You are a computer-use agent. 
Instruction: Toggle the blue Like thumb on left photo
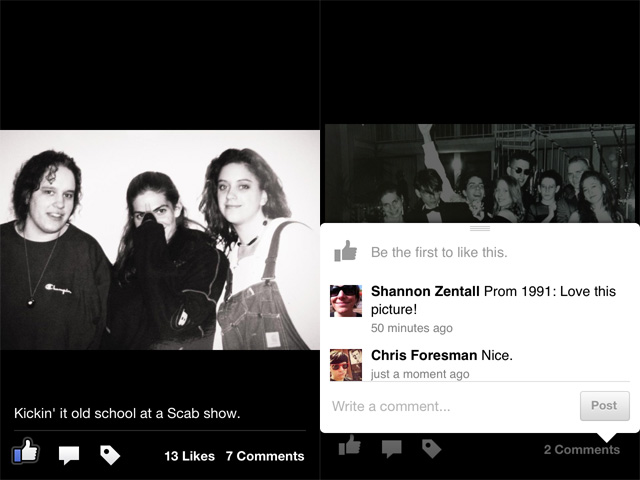click(x=26, y=451)
